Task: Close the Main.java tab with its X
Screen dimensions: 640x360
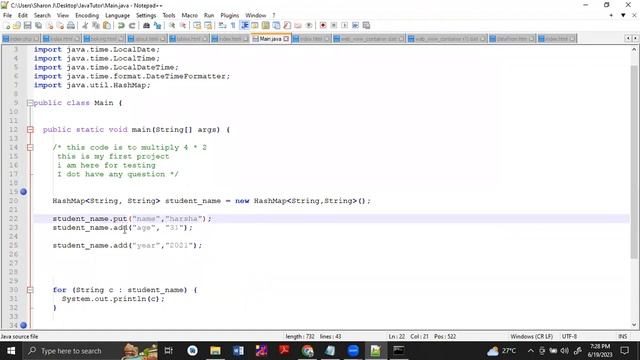Action: tap(286, 39)
